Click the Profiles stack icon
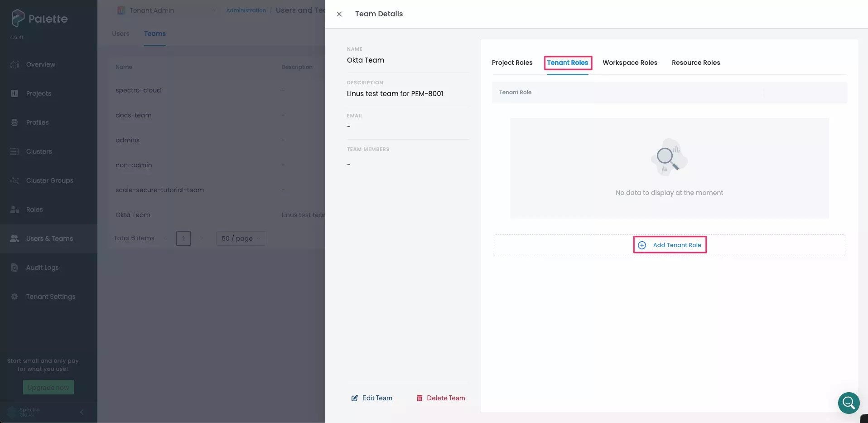Viewport: 868px width, 423px height. [x=14, y=122]
